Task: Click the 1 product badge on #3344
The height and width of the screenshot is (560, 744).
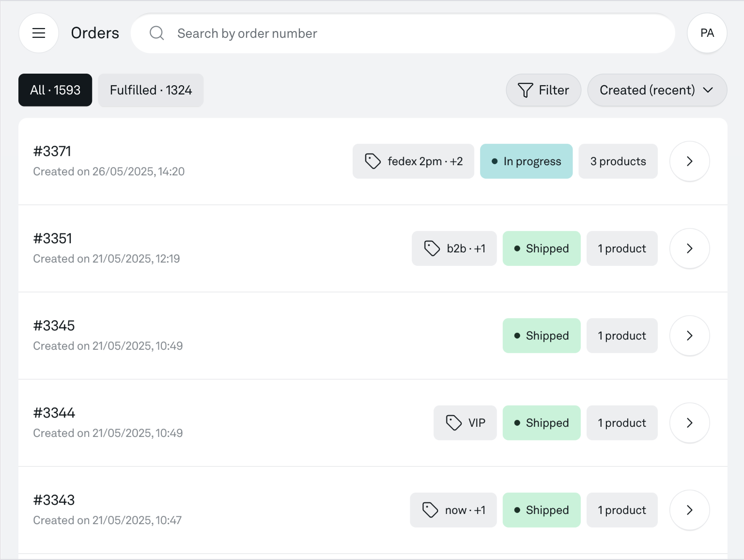Action: click(x=622, y=423)
